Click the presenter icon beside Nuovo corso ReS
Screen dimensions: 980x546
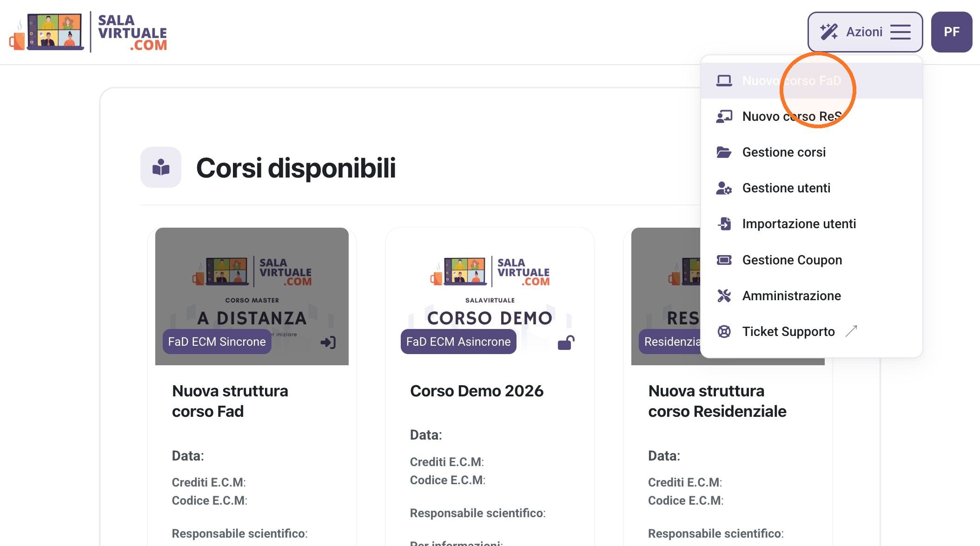coord(724,116)
